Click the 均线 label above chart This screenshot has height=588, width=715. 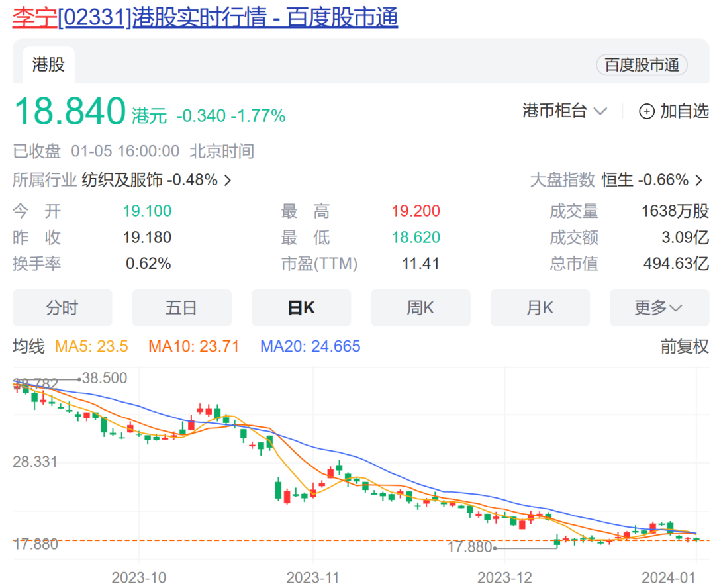point(28,347)
